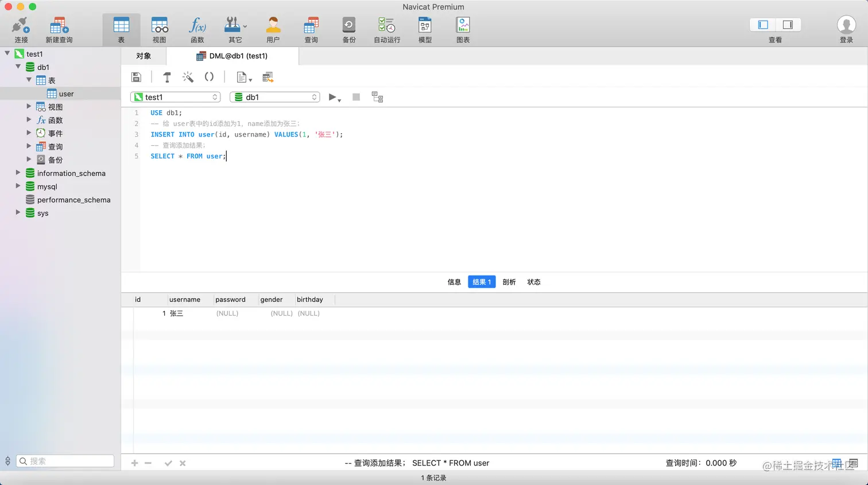
Task: Toggle the right information pane view
Action: point(788,25)
